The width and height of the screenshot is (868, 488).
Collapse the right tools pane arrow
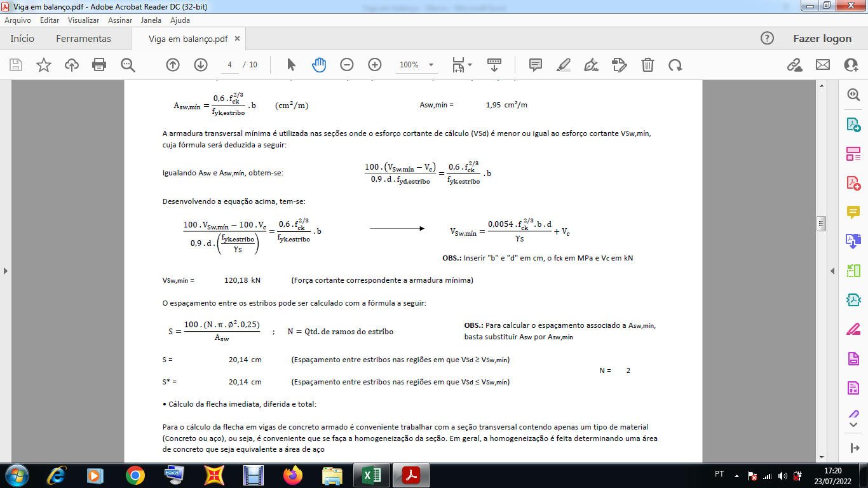833,271
